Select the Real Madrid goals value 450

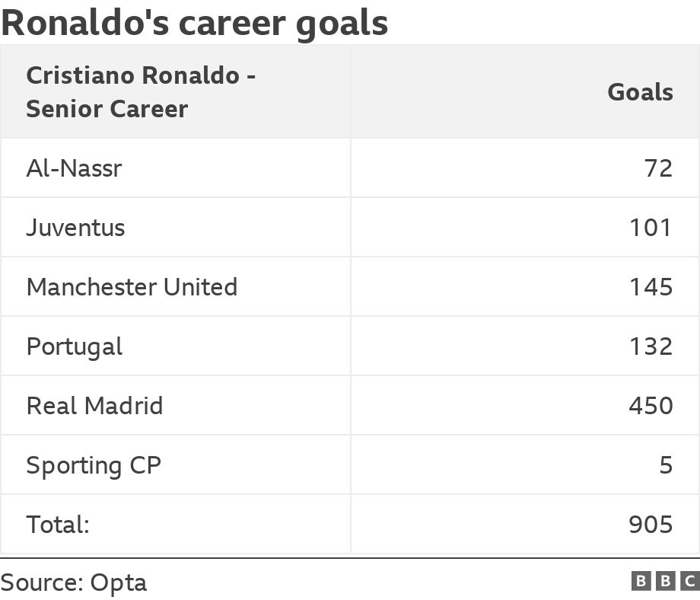(651, 405)
